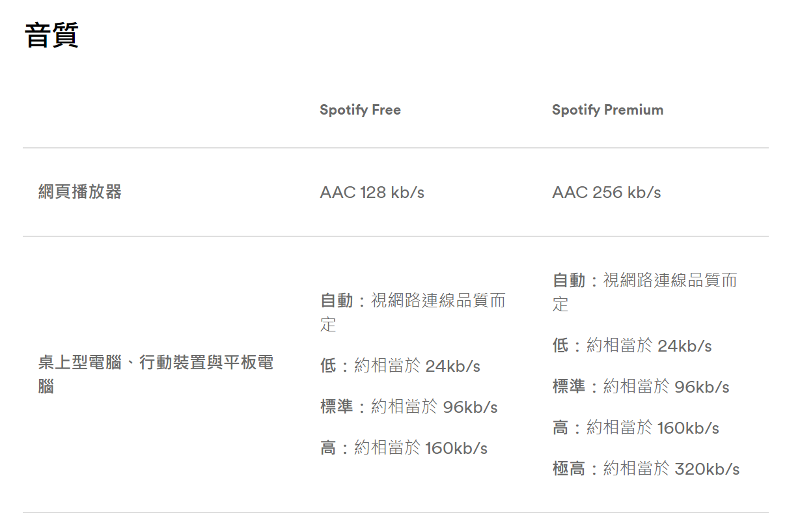Click the 桌上型電腦、行動裝置與平板電腦 row label
The width and height of the screenshot is (787, 532).
pos(156,374)
